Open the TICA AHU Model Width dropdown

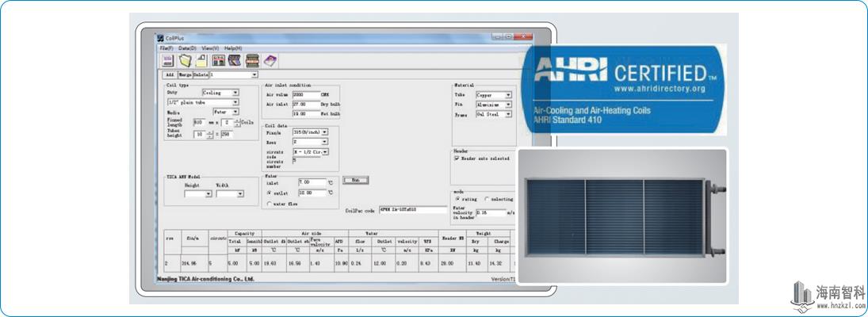point(231,194)
